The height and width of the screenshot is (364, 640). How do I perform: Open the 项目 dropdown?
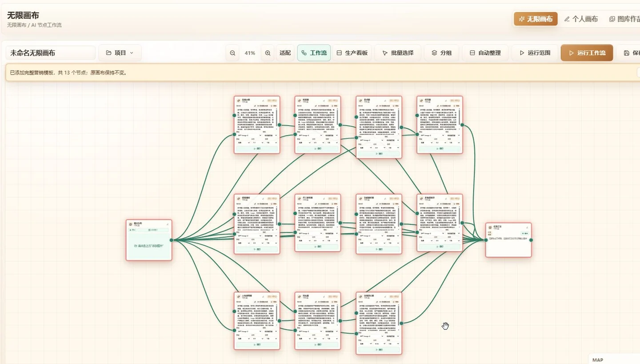tap(120, 53)
